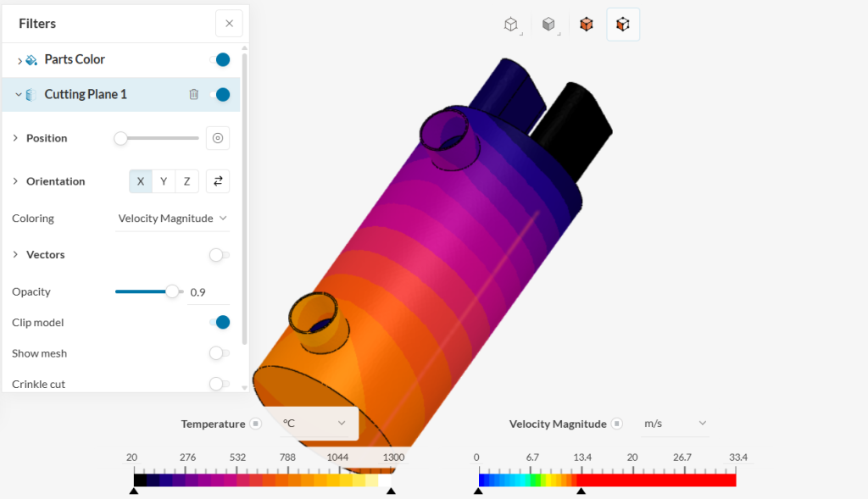Select the Y orientation axis
Screen dimensions: 868x499
pyautogui.click(x=164, y=181)
